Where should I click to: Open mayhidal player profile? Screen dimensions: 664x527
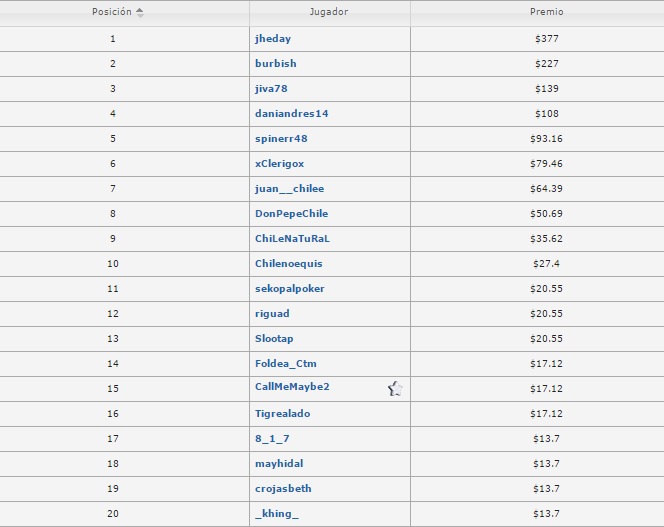(279, 464)
